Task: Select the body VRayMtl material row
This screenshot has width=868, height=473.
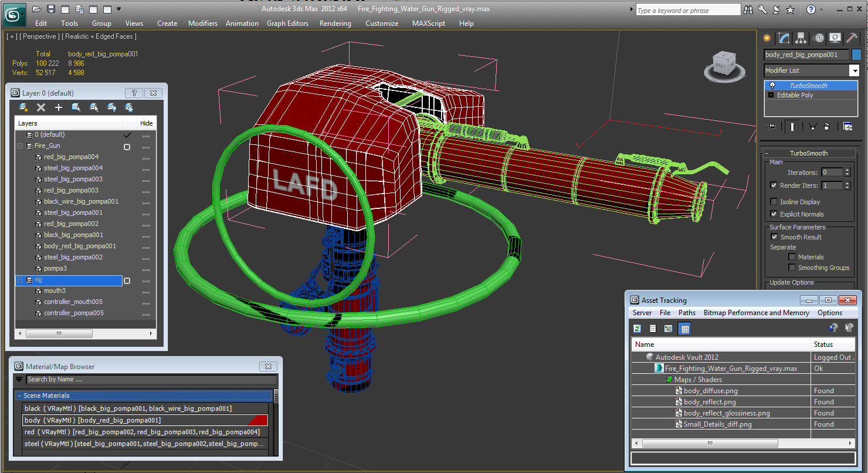Action: [145, 420]
